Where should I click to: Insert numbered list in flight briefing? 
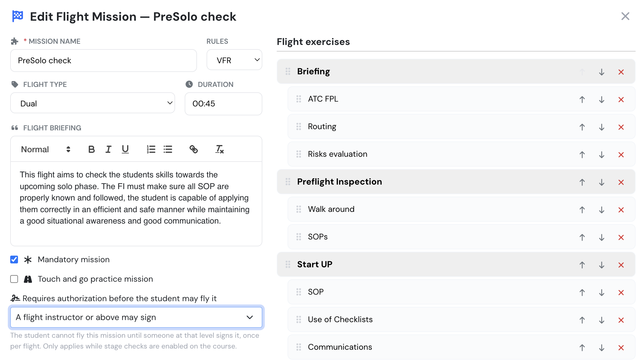[151, 149]
